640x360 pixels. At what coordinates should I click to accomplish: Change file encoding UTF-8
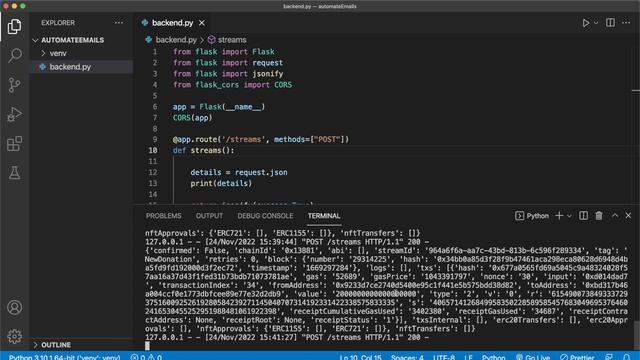444,357
